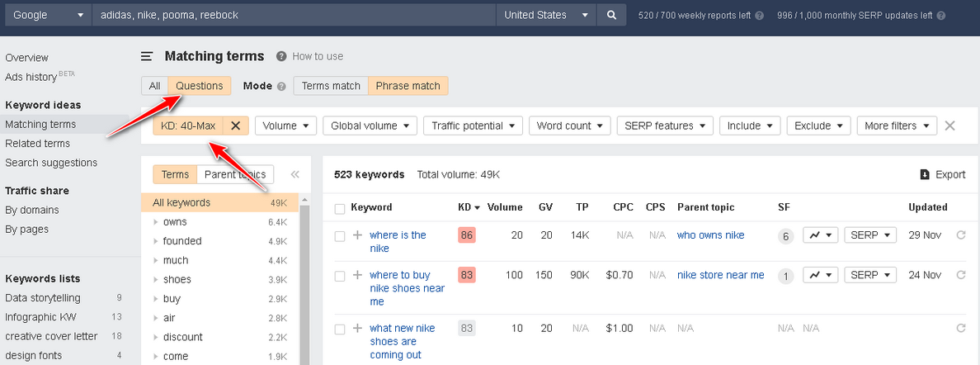Expand the 'owns' term group

coord(156,222)
